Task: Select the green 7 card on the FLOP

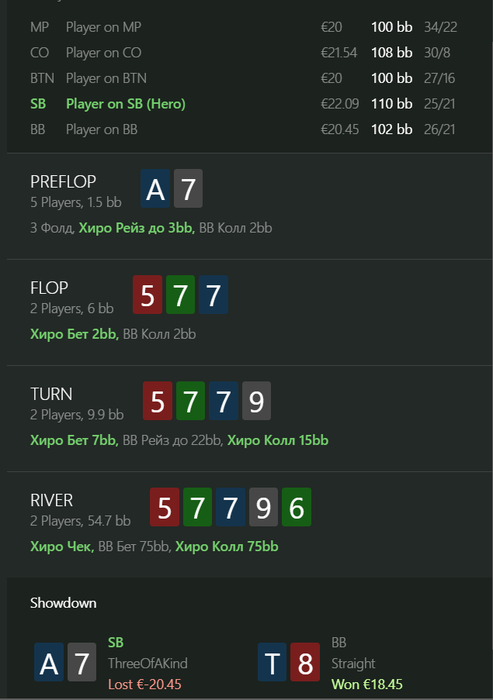Action: [180, 295]
